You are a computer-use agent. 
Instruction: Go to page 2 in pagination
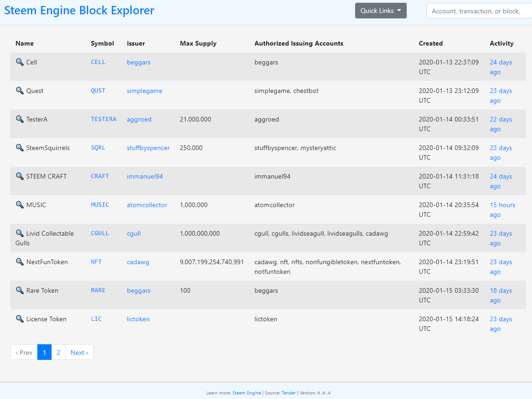click(x=58, y=352)
